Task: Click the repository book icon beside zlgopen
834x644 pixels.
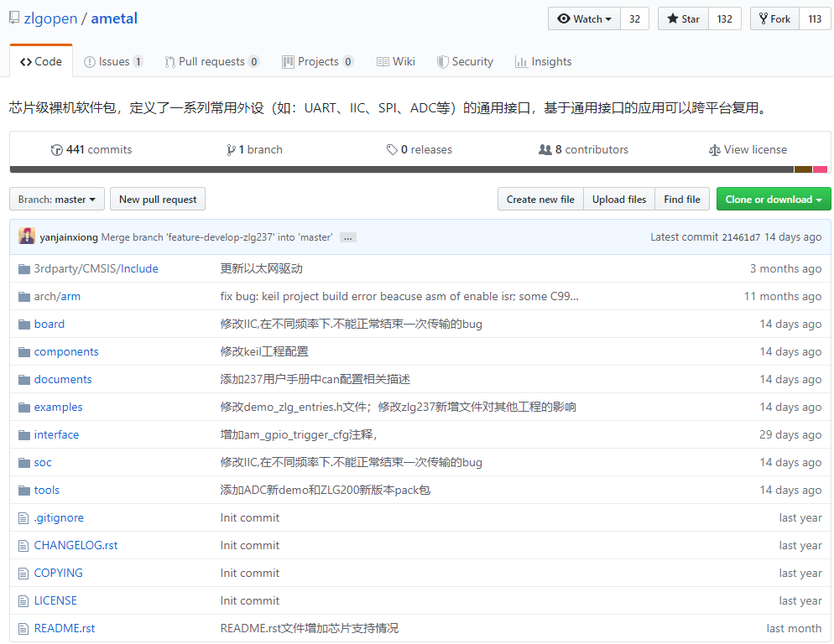Action: pos(14,18)
